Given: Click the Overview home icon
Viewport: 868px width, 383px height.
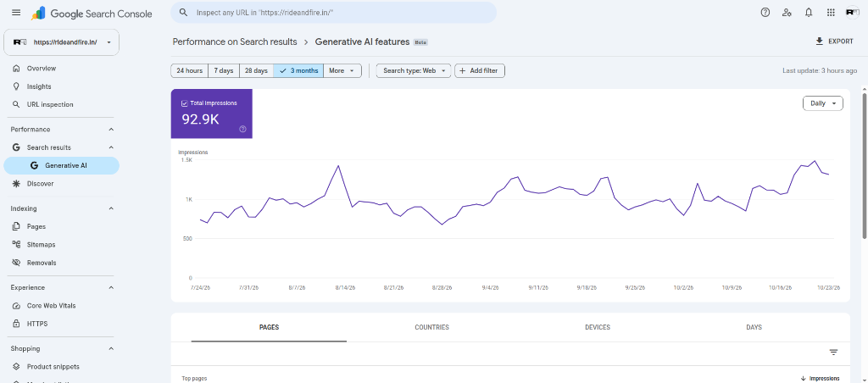Looking at the screenshot, I should [x=16, y=68].
